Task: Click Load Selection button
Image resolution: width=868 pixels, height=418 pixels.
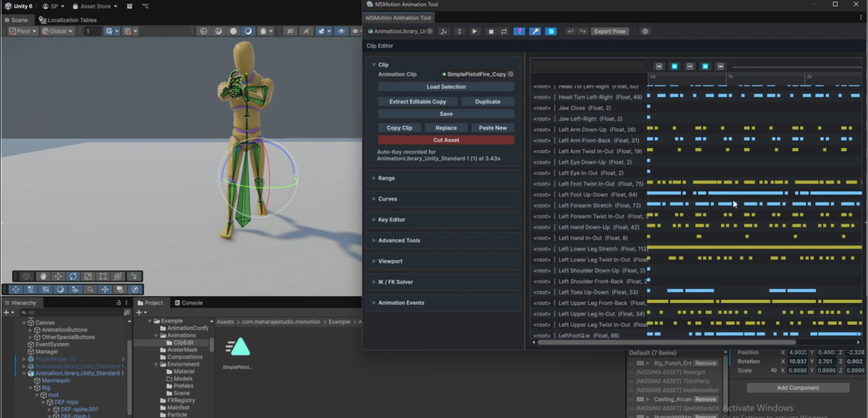Action: click(446, 87)
